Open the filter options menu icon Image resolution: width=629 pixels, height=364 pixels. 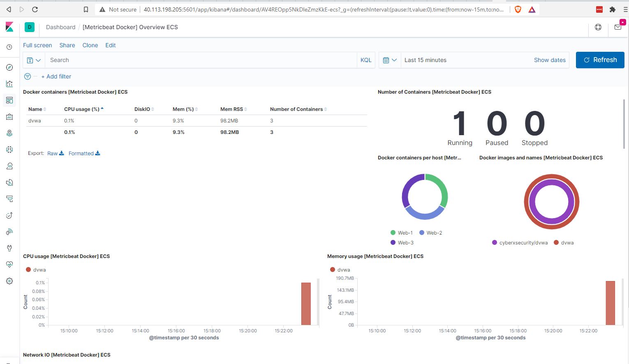point(28,76)
